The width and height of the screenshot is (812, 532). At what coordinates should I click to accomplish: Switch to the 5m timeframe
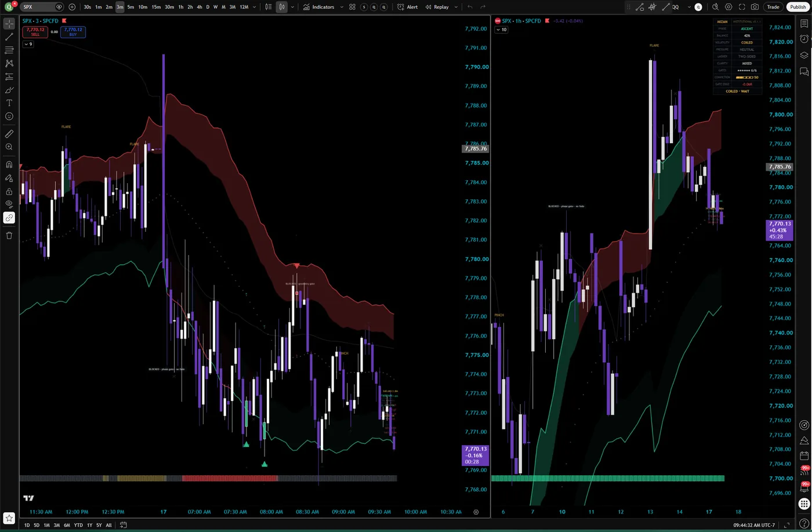coord(130,7)
